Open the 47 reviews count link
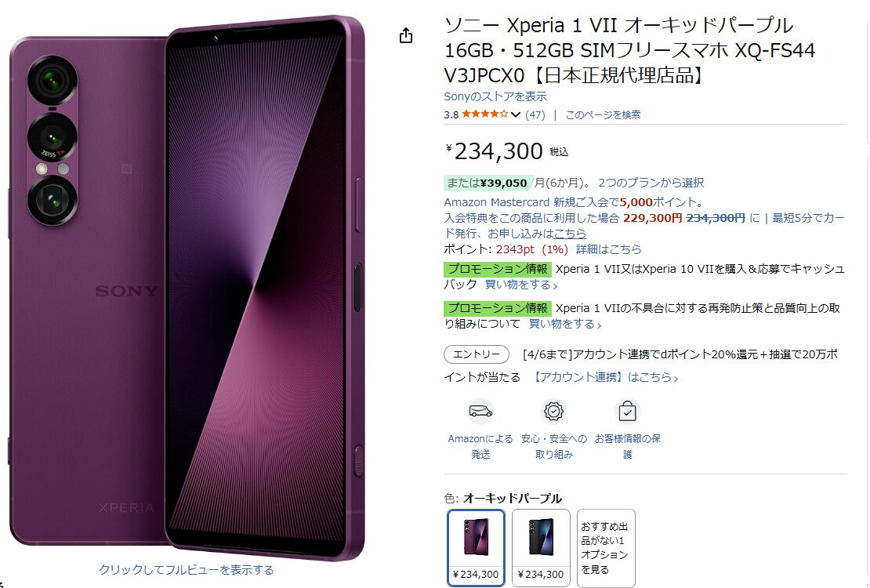This screenshot has width=870, height=588. click(x=535, y=114)
